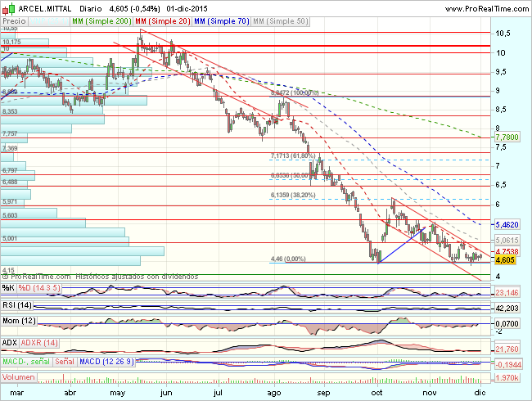Click the may month axis label
The image size is (532, 401).
click(118, 393)
